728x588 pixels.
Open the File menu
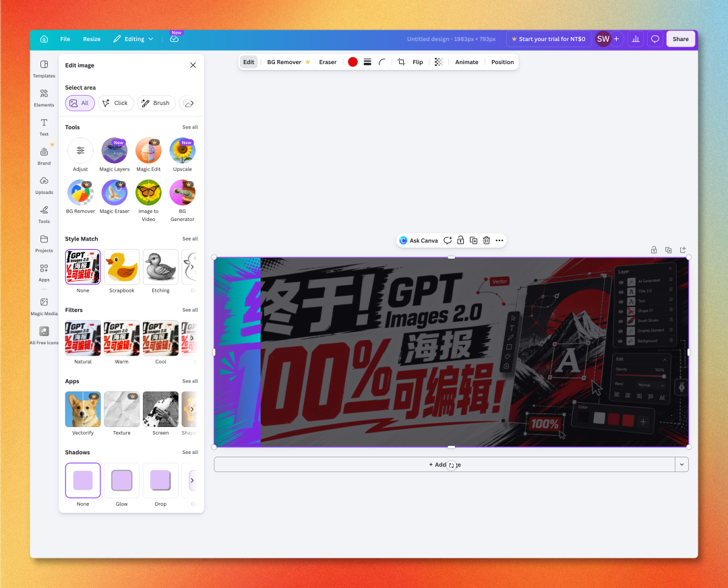[x=65, y=39]
